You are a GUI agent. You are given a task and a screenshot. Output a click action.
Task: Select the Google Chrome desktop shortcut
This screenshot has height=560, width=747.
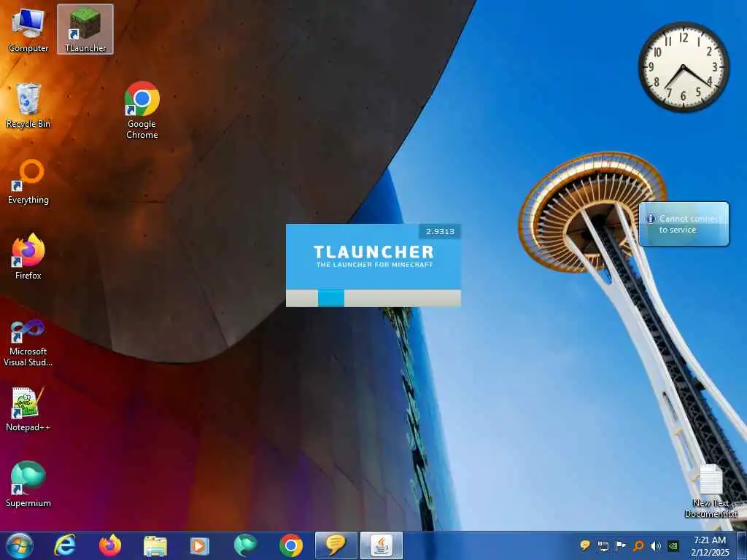tap(142, 111)
